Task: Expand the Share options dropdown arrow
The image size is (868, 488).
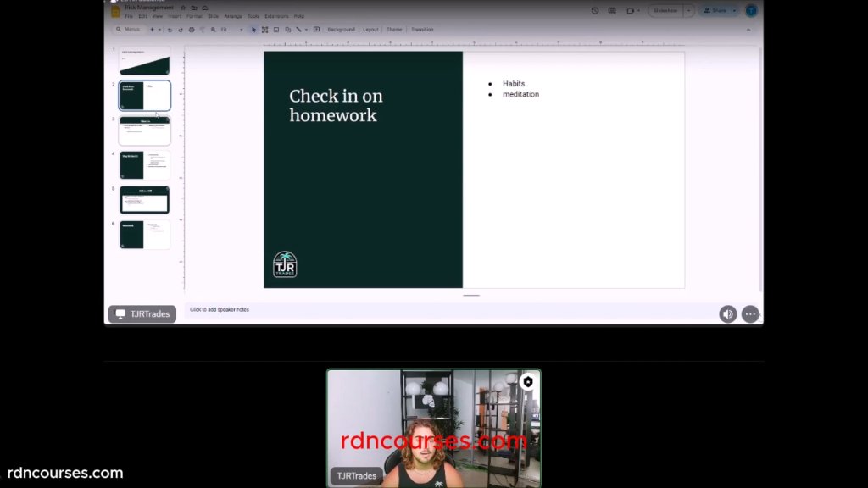Action: coord(735,10)
